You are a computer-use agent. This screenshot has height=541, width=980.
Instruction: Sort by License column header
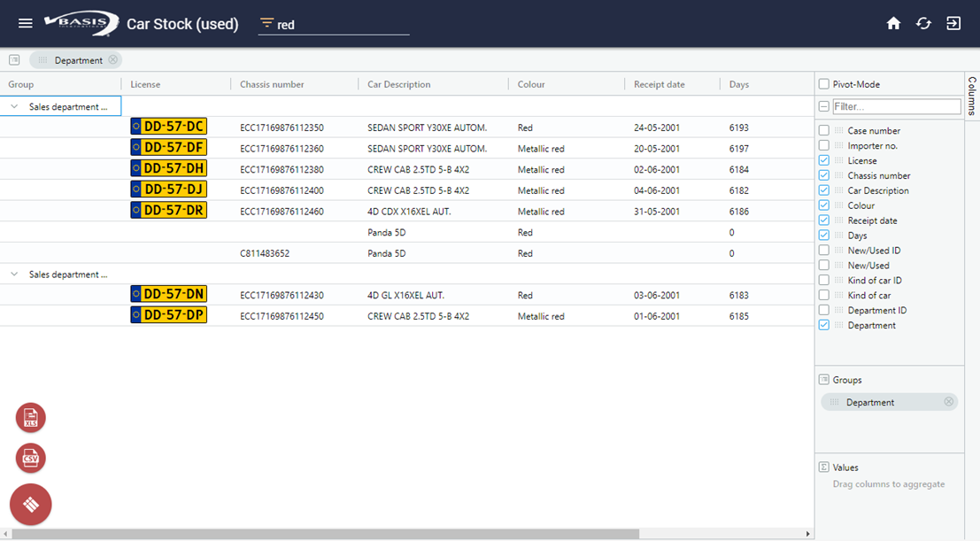pyautogui.click(x=145, y=84)
